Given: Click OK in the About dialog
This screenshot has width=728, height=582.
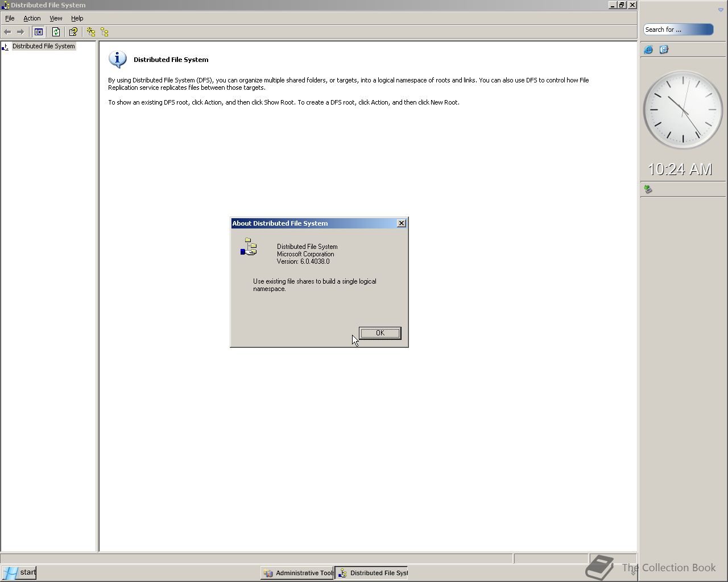Looking at the screenshot, I should point(380,333).
